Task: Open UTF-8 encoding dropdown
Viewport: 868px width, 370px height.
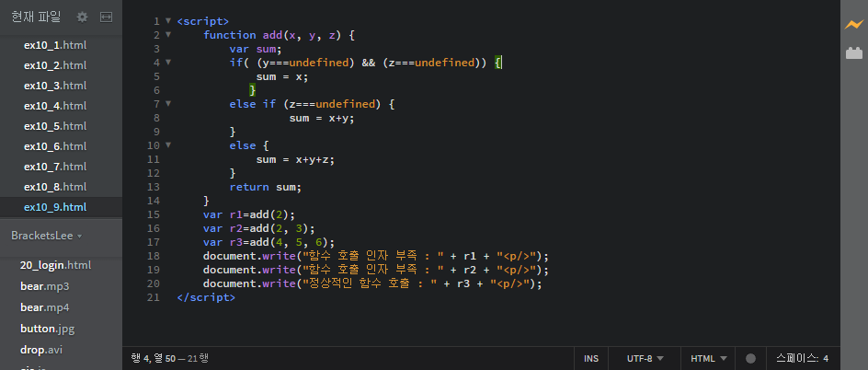Action: tap(645, 358)
